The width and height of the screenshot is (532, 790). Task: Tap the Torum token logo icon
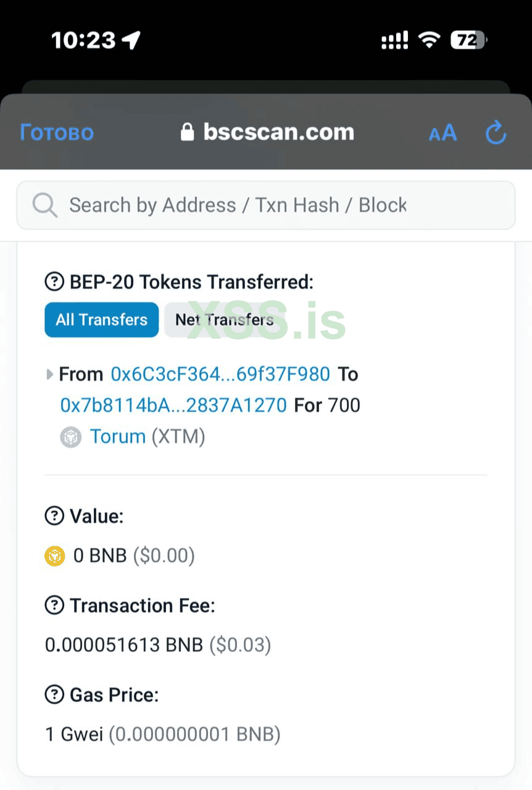(x=71, y=437)
